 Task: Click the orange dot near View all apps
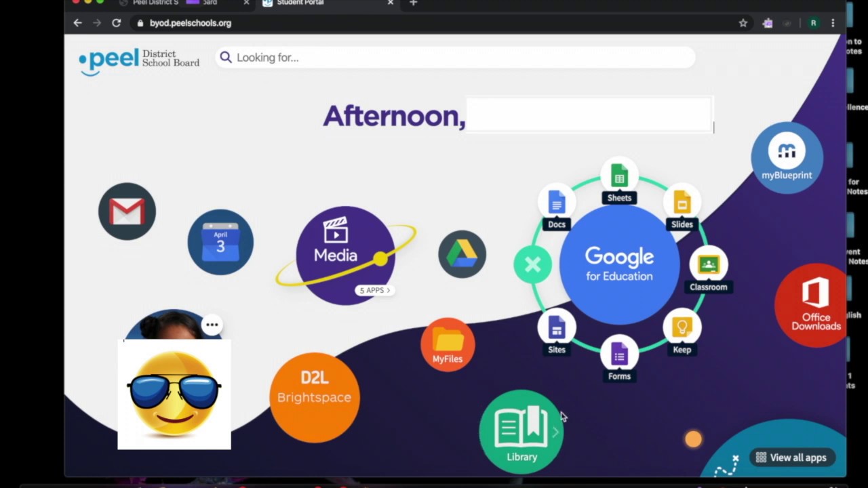[x=693, y=439]
